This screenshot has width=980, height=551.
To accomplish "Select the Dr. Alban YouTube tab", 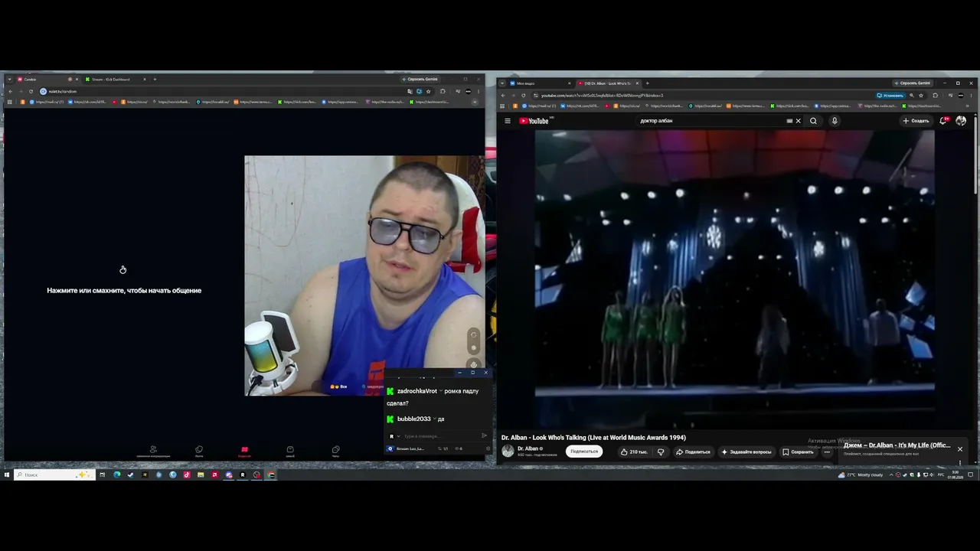I will point(607,83).
